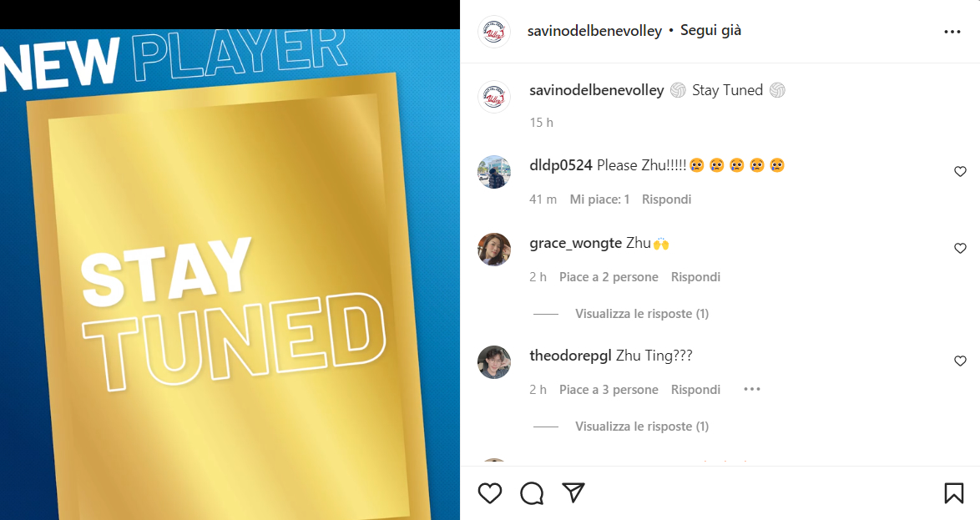Screen dimensions: 980x520
Task: Open the post options three-dot menu
Action: [x=952, y=31]
